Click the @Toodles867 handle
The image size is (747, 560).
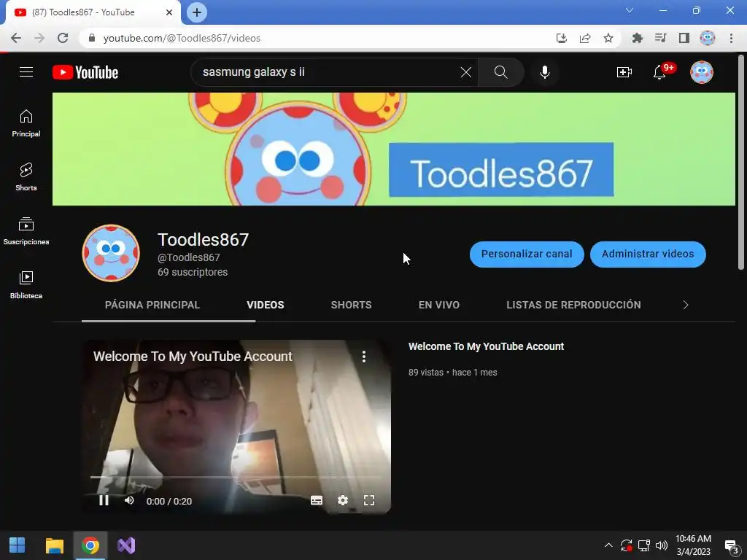click(x=189, y=257)
